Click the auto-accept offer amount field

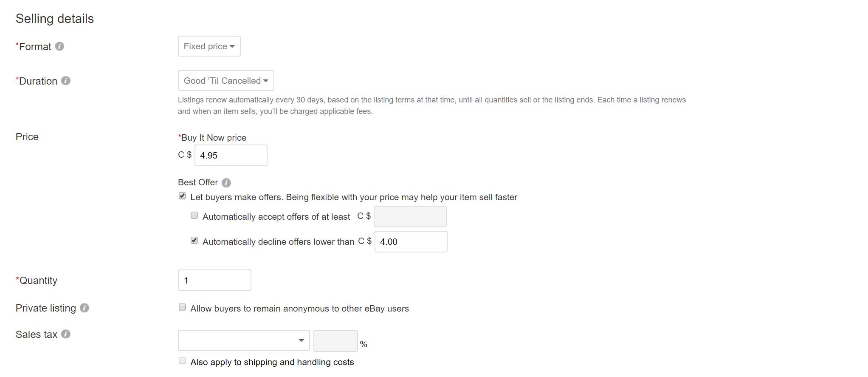tap(410, 217)
